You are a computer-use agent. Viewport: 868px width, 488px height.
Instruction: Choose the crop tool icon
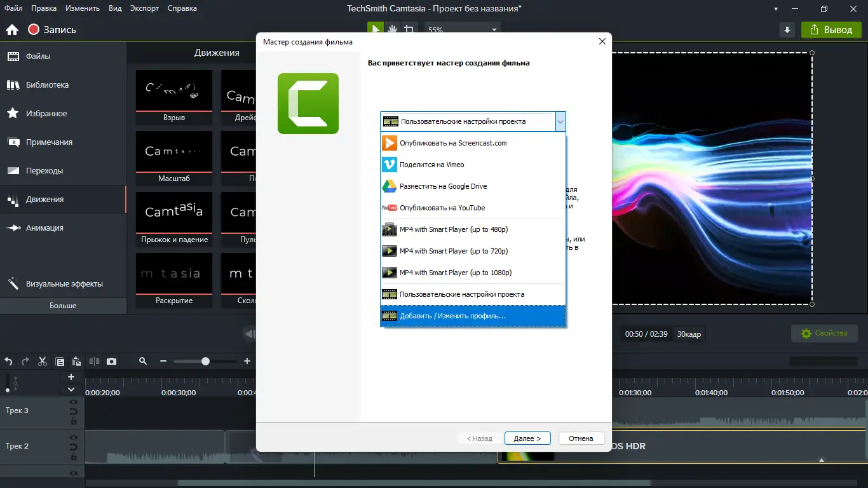(x=410, y=29)
